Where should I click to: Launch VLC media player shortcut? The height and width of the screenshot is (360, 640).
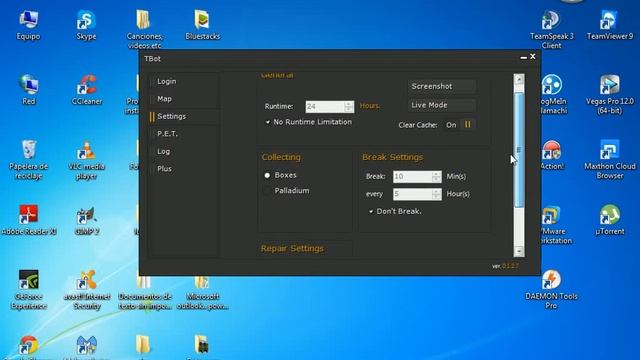point(87,160)
